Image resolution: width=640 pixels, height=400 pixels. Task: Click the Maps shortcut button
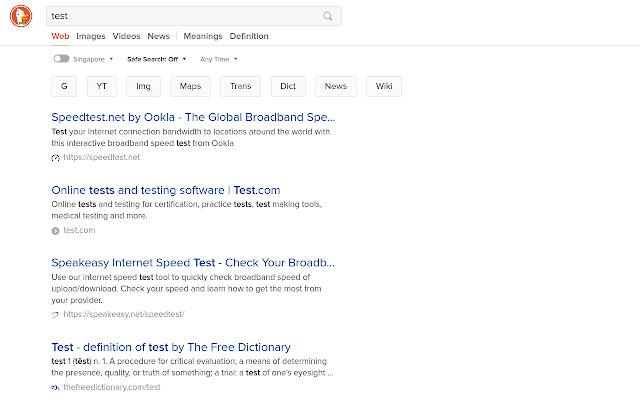pos(190,86)
